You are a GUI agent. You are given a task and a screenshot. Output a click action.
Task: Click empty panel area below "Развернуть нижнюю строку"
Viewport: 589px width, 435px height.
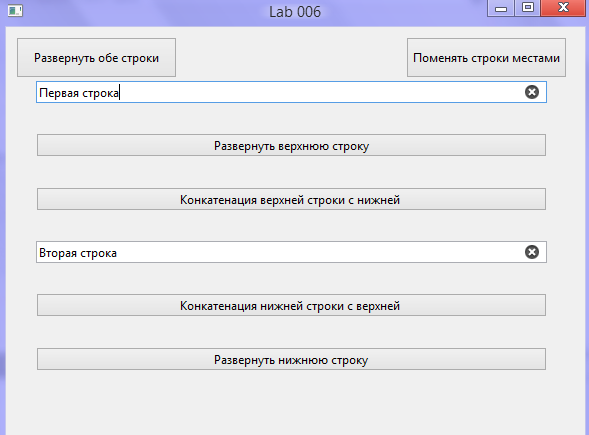click(x=291, y=404)
